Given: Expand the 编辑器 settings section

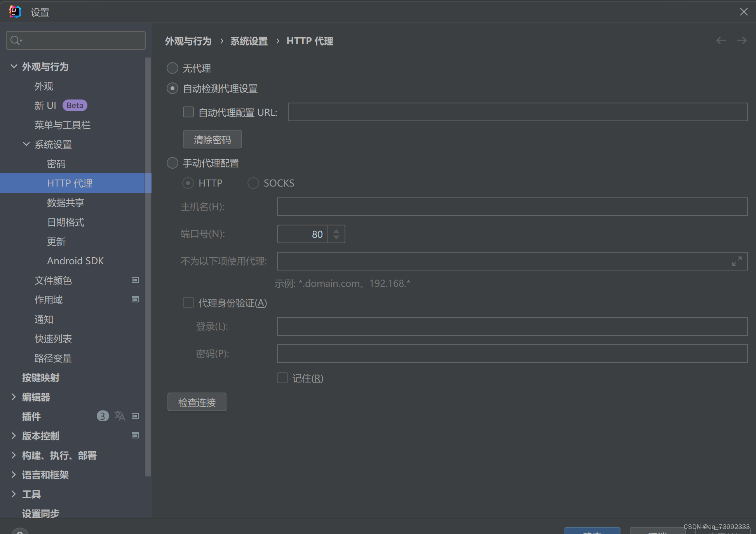Looking at the screenshot, I should pos(14,397).
